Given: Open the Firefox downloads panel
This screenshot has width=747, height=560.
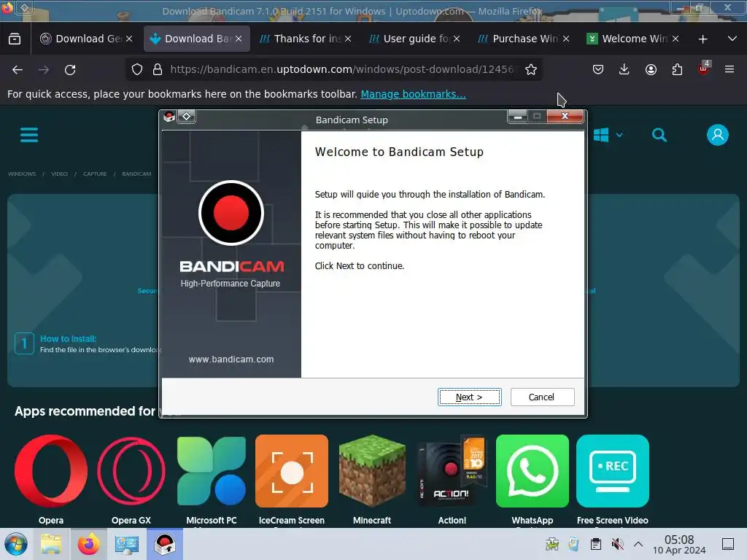Looking at the screenshot, I should [624, 69].
